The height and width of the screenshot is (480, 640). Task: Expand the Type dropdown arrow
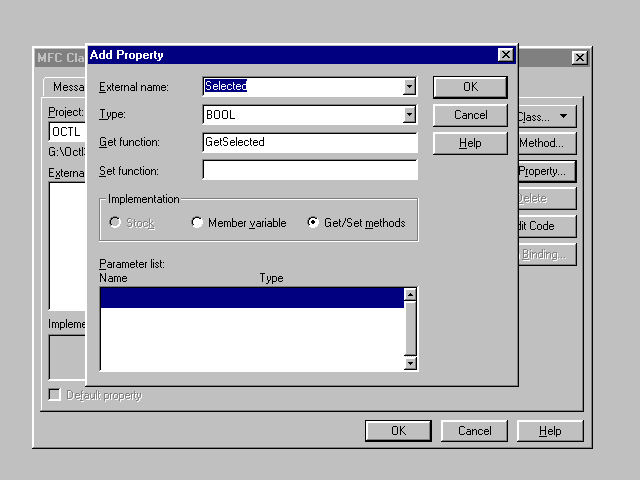pyautogui.click(x=409, y=115)
